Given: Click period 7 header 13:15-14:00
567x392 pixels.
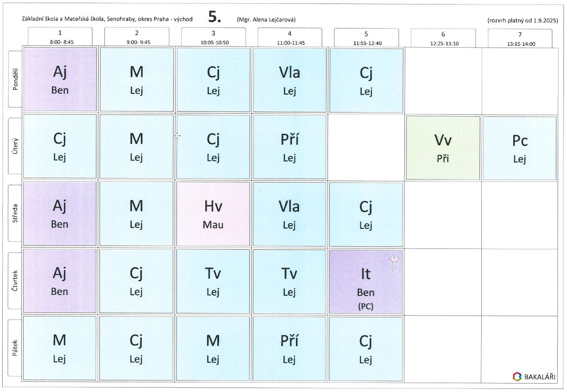Looking at the screenshot, I should tap(520, 38).
